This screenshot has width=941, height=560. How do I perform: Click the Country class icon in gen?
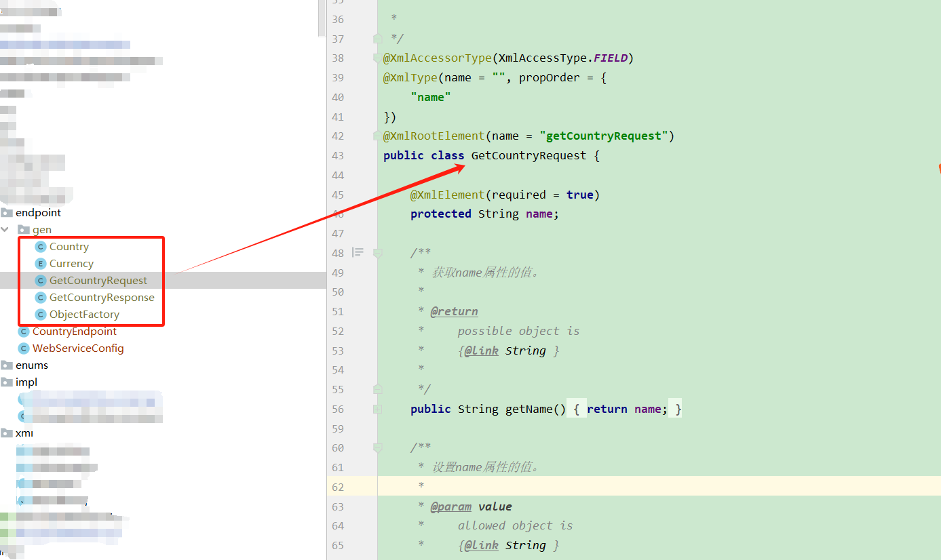click(x=40, y=247)
